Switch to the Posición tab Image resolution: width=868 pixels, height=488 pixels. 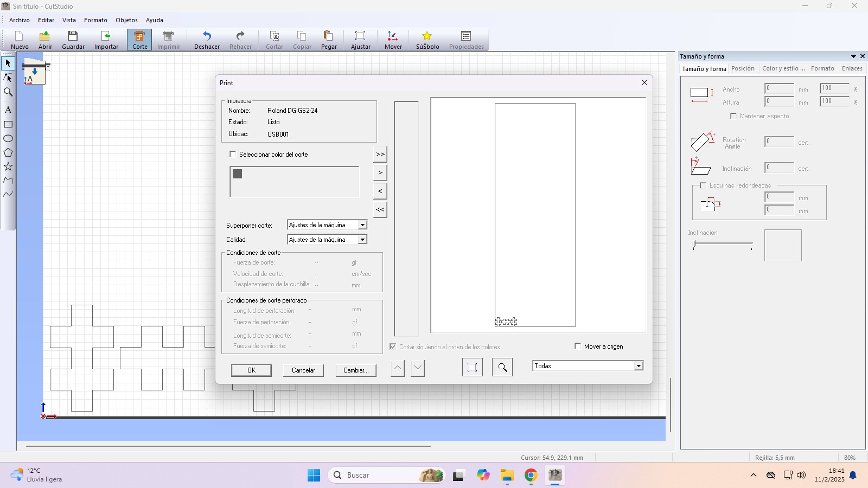(743, 68)
